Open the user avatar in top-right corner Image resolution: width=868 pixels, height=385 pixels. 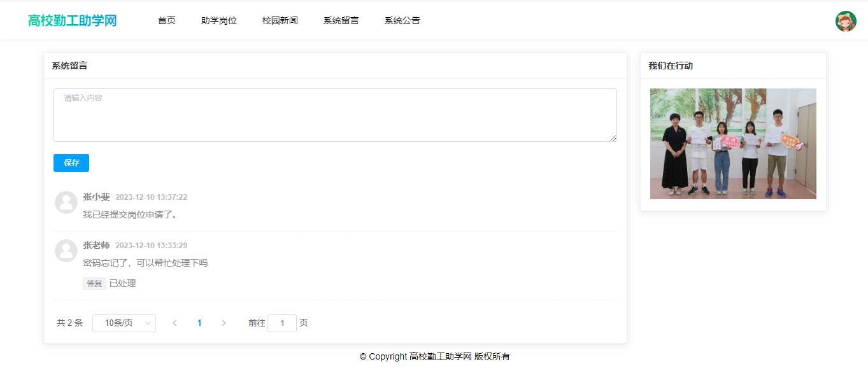click(846, 21)
